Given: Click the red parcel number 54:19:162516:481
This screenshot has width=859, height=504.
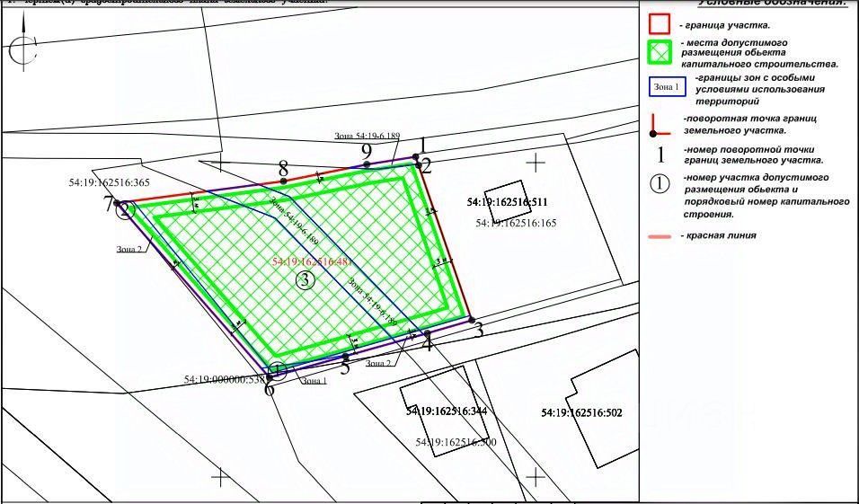Looking at the screenshot, I should (312, 261).
